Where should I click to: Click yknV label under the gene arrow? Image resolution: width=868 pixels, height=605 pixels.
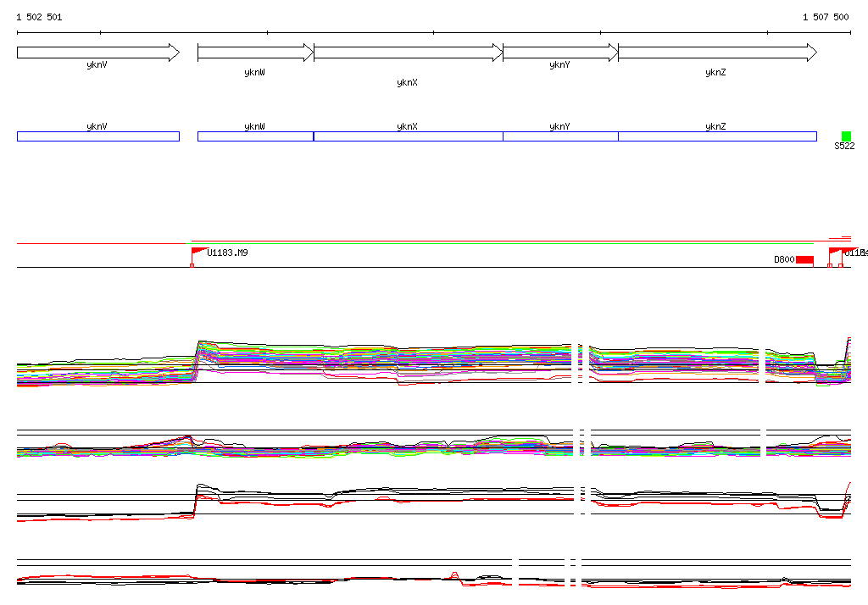(x=97, y=64)
